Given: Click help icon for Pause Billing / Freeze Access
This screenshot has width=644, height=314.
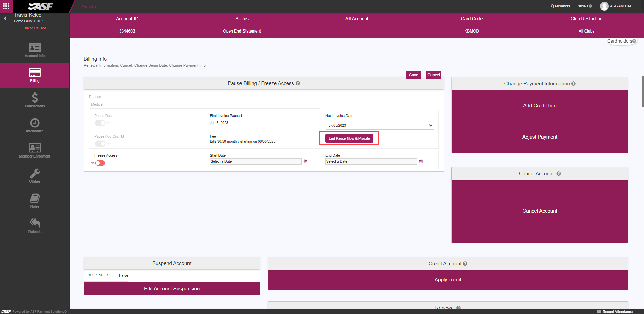Looking at the screenshot, I should point(298,83).
